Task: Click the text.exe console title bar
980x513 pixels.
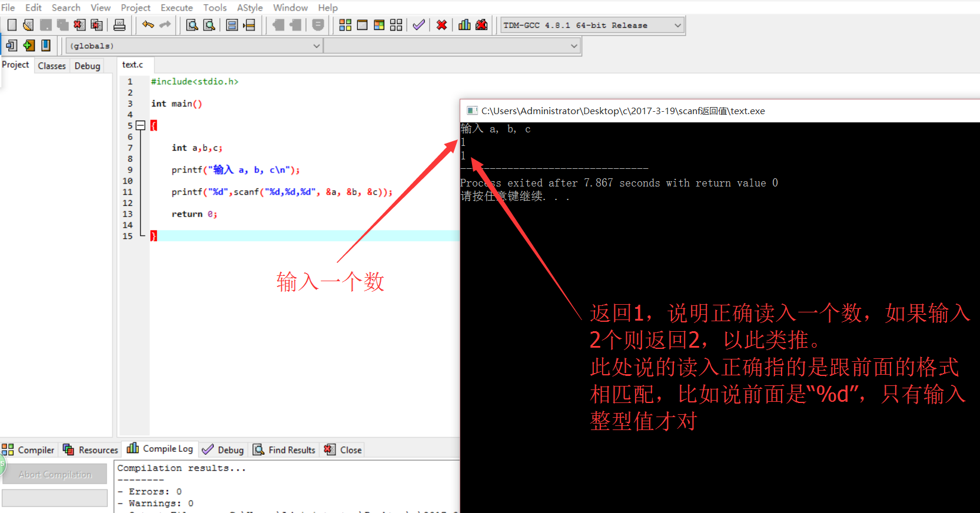Action: click(x=720, y=111)
